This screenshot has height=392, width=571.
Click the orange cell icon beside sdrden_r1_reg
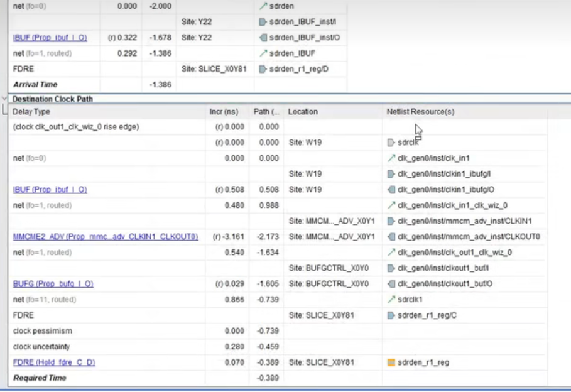tap(391, 362)
